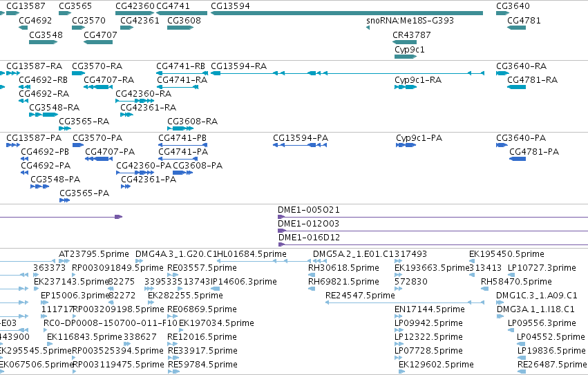Select transcript CG4741-RA
588x375 pixels.
coord(178,87)
